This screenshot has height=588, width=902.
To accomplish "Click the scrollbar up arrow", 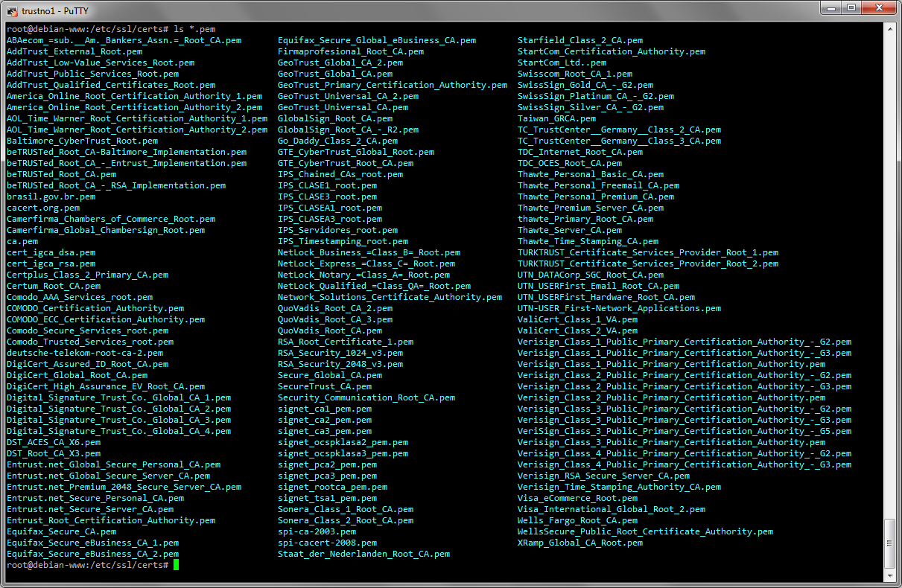I will [x=889, y=28].
